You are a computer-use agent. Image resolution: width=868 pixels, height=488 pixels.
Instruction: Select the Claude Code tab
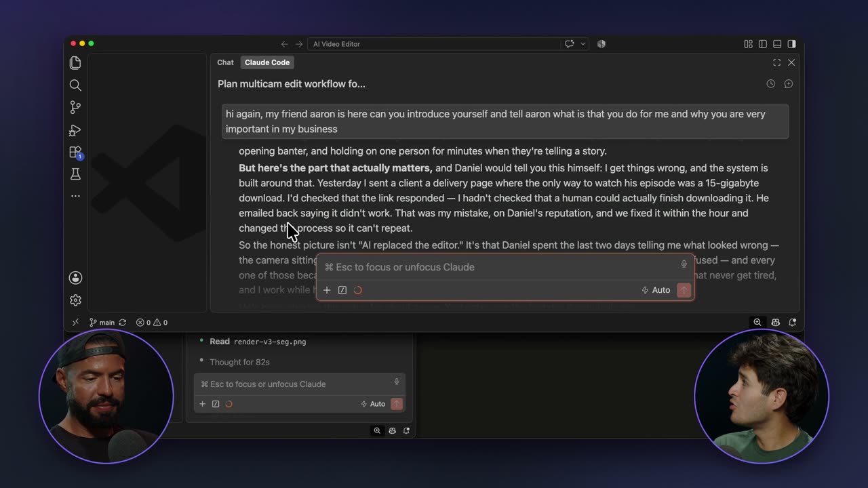pyautogui.click(x=267, y=62)
